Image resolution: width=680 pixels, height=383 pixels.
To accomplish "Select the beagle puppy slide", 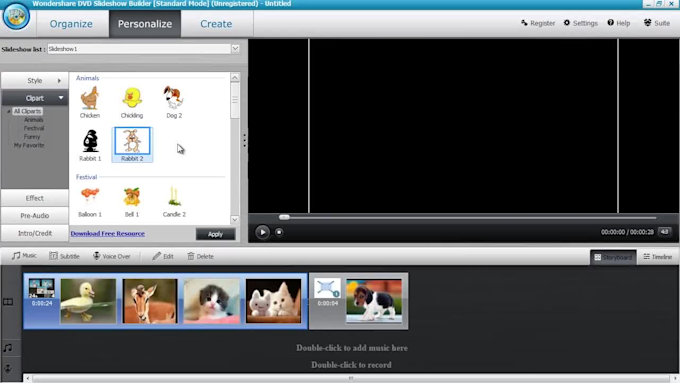I will tap(374, 301).
